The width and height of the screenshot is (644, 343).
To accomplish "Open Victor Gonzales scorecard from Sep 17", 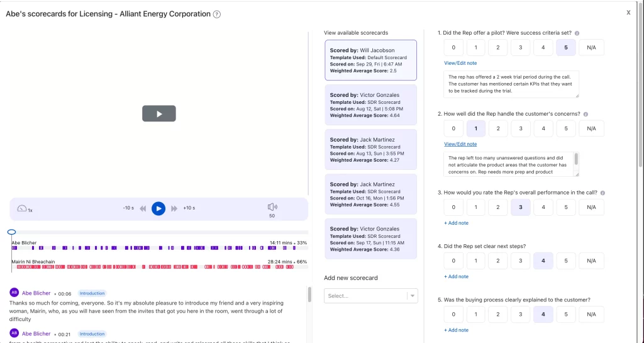I will [370, 239].
